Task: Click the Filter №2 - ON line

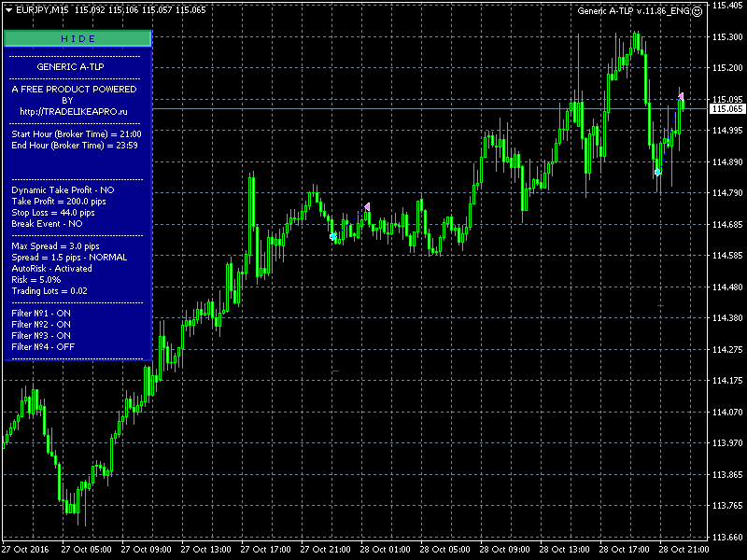Action: click(x=41, y=325)
